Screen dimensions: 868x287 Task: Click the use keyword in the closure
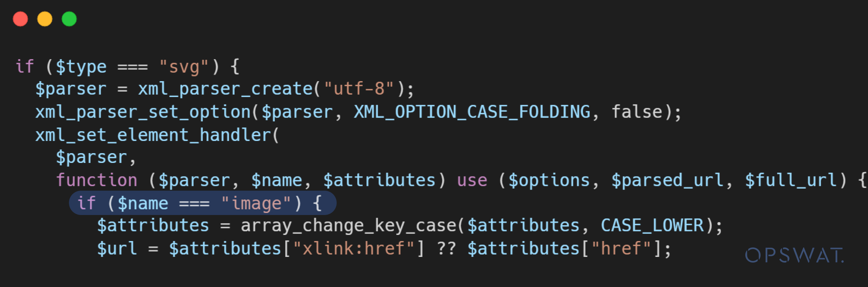point(472,180)
